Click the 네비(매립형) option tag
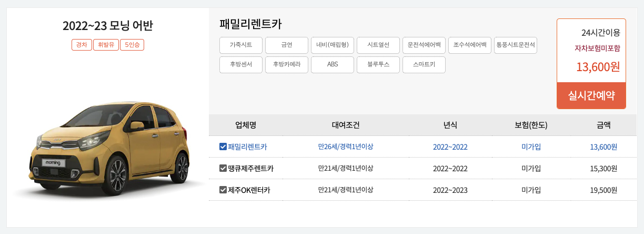The image size is (644, 234). (x=333, y=45)
